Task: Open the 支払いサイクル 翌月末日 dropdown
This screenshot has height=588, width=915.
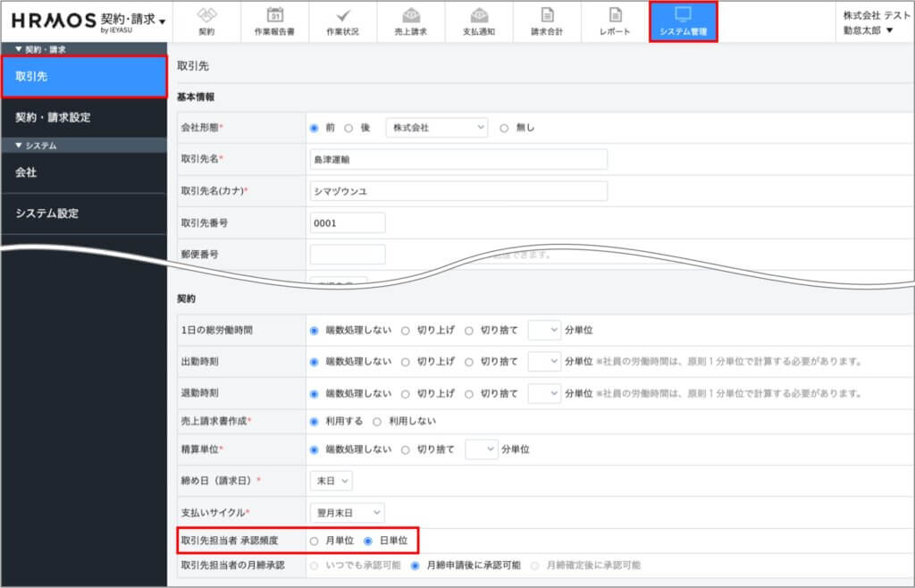Action: point(347,512)
